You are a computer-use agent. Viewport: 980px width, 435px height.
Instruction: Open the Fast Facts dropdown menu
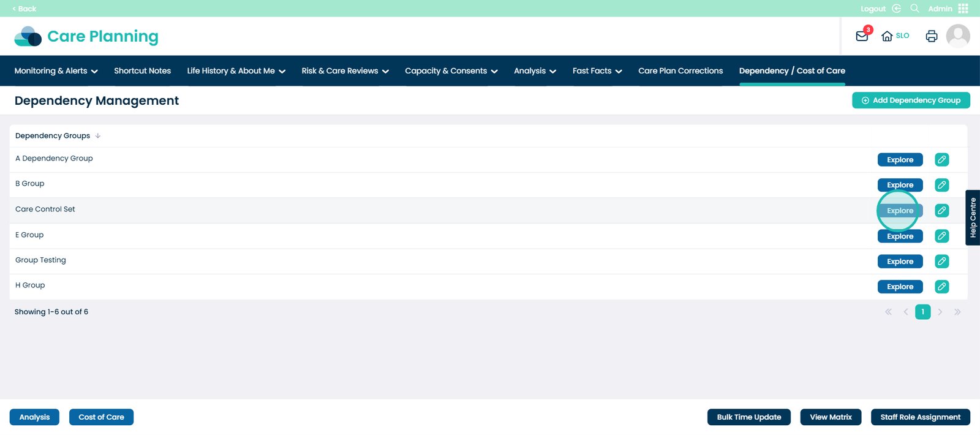click(597, 71)
